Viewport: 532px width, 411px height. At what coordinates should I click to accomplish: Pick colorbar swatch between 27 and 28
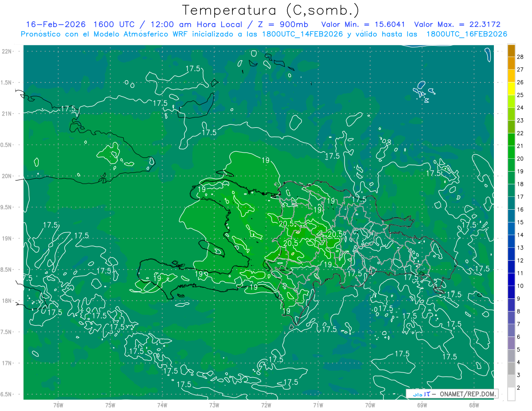[511, 63]
